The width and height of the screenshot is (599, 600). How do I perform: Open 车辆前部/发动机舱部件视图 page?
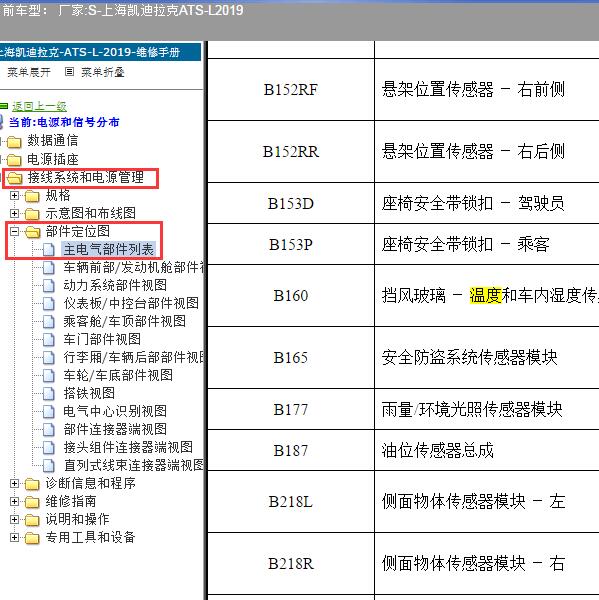pyautogui.click(x=133, y=267)
